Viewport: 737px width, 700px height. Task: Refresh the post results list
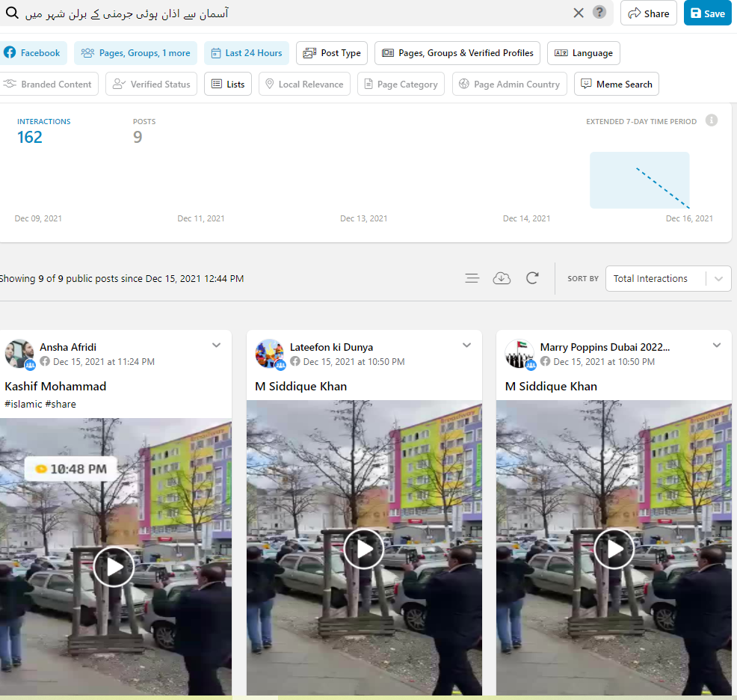click(x=532, y=278)
